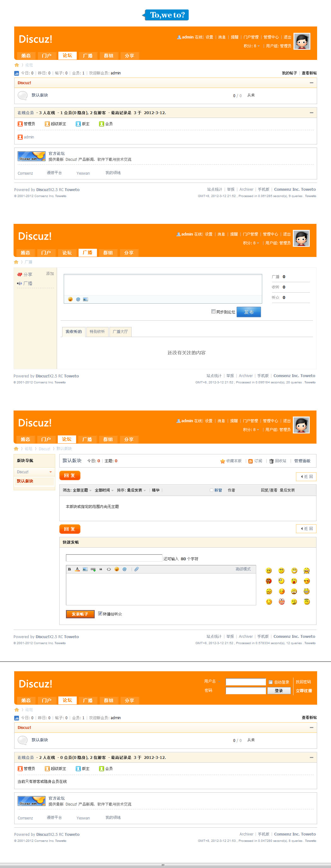Click the orange 发表帖子 button
The image size is (331, 868).
80,614
